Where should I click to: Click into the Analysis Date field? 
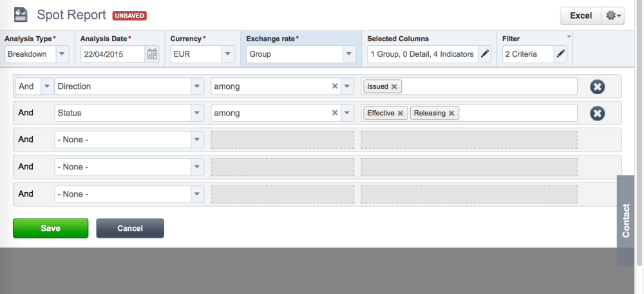[x=113, y=54]
